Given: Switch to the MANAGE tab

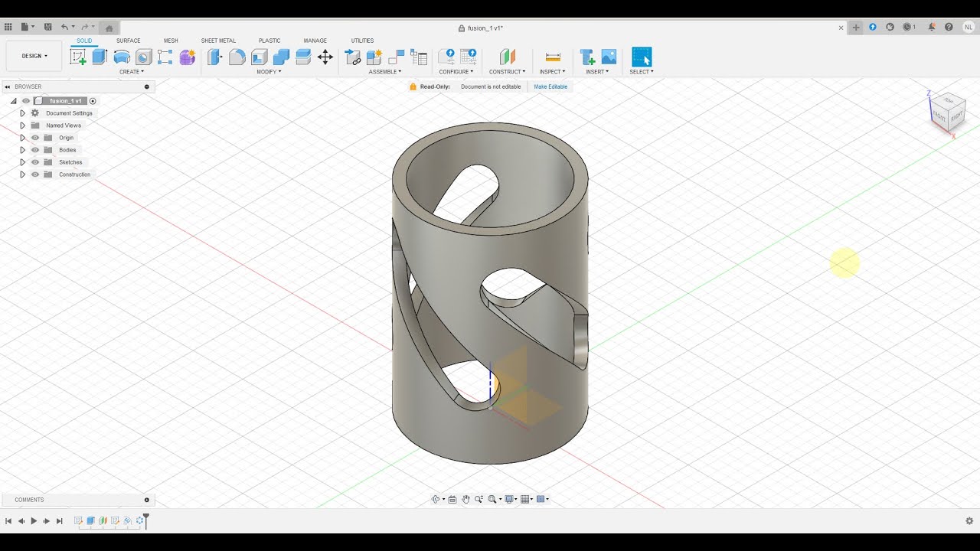Looking at the screenshot, I should click(x=315, y=41).
